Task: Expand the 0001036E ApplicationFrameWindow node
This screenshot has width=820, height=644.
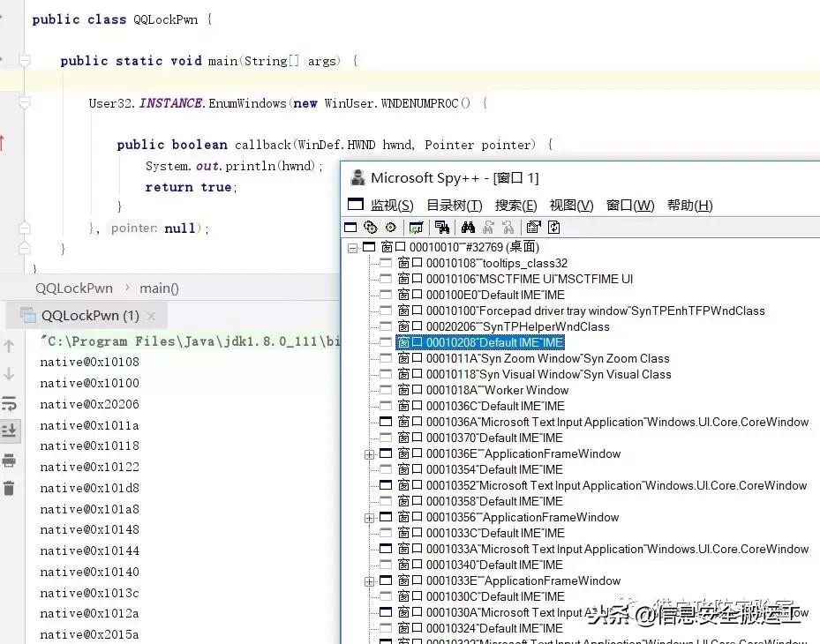Action: point(369,453)
